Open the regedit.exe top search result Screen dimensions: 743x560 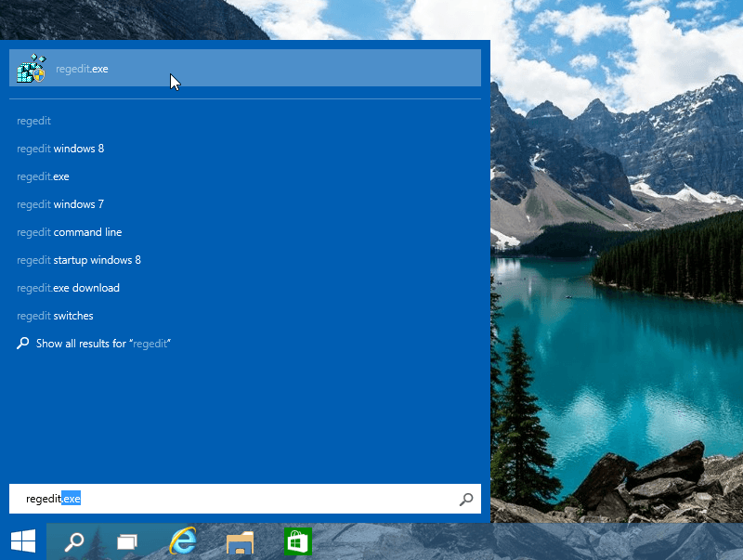pyautogui.click(x=245, y=68)
